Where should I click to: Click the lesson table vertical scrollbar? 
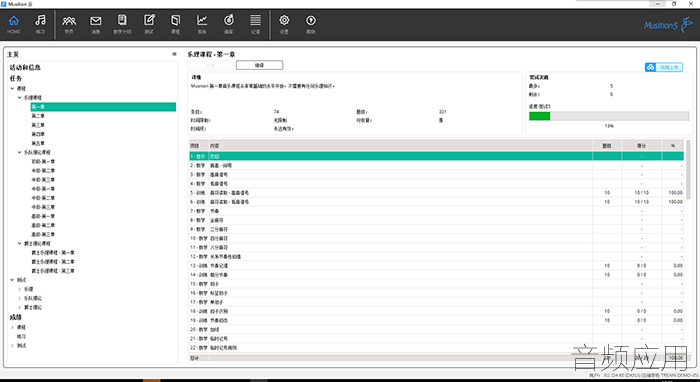(688, 170)
